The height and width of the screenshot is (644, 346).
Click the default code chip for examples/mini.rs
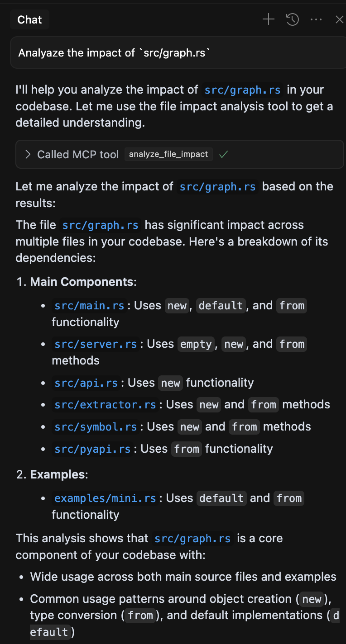click(221, 498)
